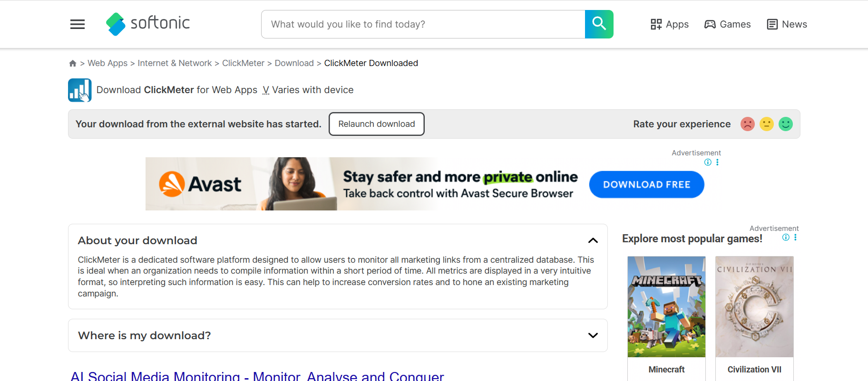Rate experience with sad red face

(x=748, y=124)
